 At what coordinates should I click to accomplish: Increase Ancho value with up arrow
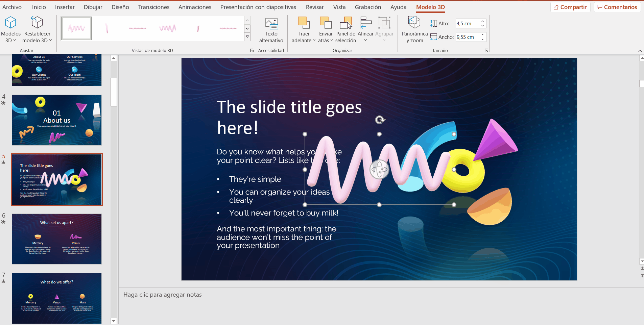(483, 35)
